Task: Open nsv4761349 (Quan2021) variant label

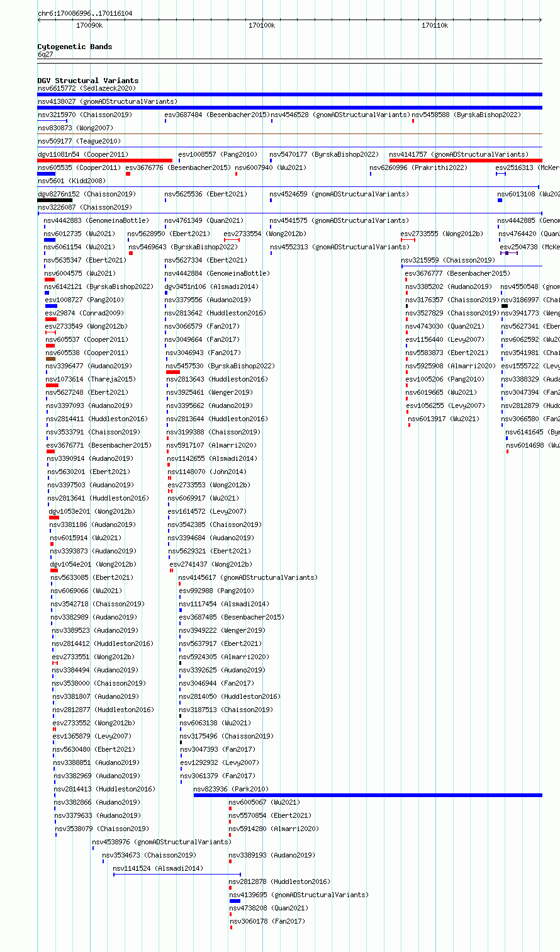Action: [204, 221]
